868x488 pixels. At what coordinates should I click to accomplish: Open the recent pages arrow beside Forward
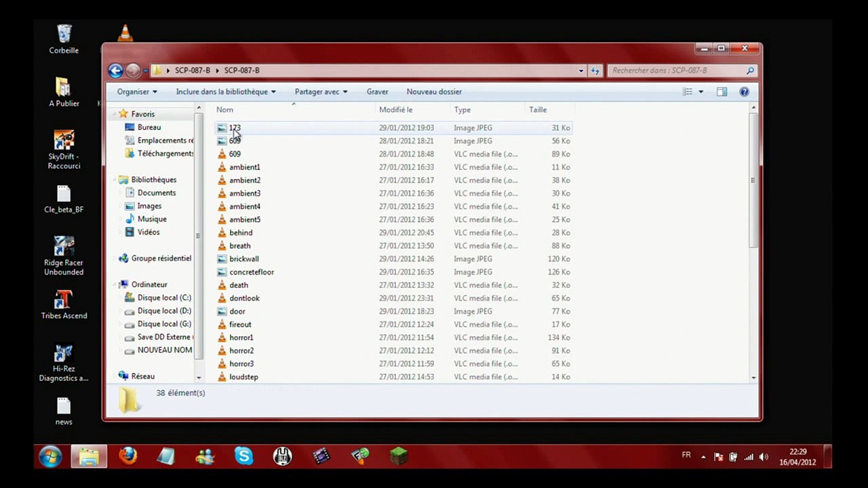pyautogui.click(x=145, y=70)
